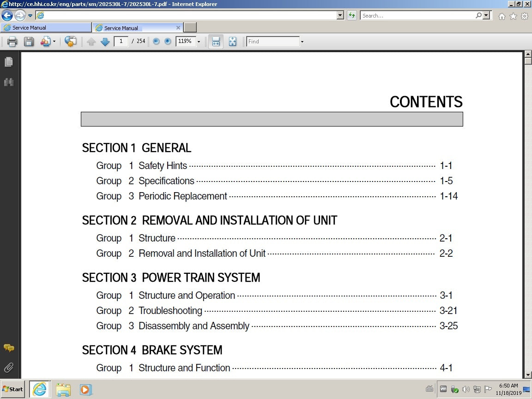
Task: Go to the next page with the down arrow
Action: (x=105, y=42)
